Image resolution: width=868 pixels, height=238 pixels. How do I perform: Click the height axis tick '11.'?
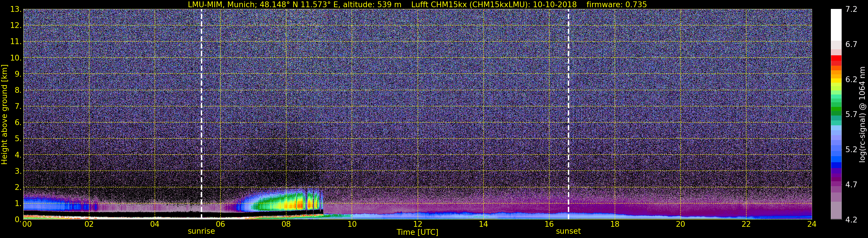[x=16, y=41]
